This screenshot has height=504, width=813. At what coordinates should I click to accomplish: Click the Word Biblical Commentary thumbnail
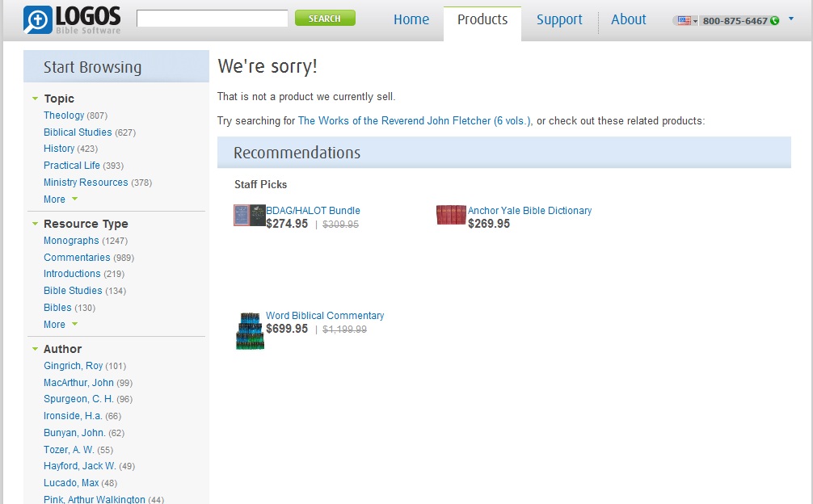[x=250, y=331]
